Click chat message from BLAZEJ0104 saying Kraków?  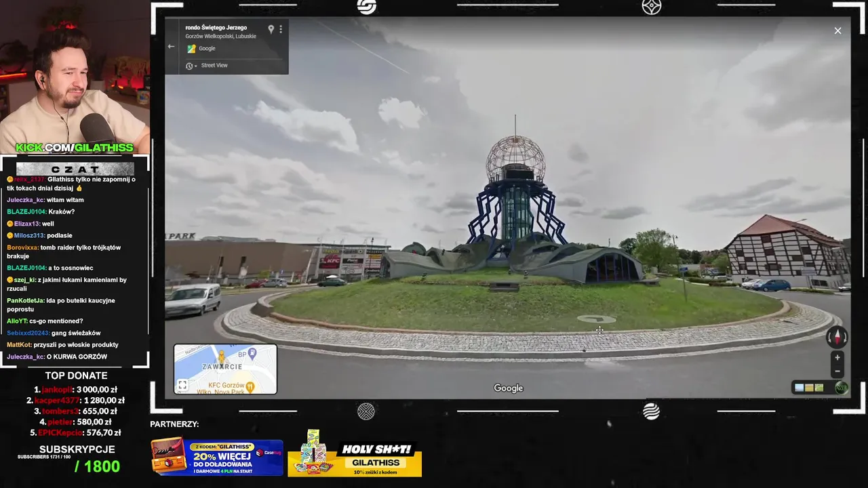[x=41, y=211]
